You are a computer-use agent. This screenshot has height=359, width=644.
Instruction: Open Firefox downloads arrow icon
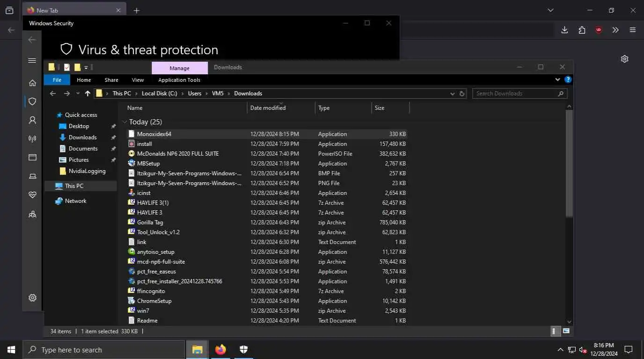564,30
